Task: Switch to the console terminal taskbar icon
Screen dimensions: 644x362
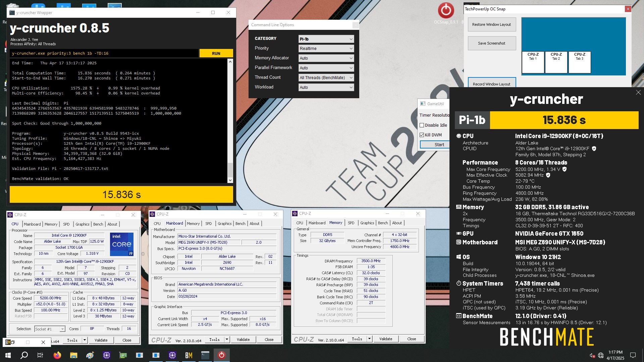Action: [205, 355]
